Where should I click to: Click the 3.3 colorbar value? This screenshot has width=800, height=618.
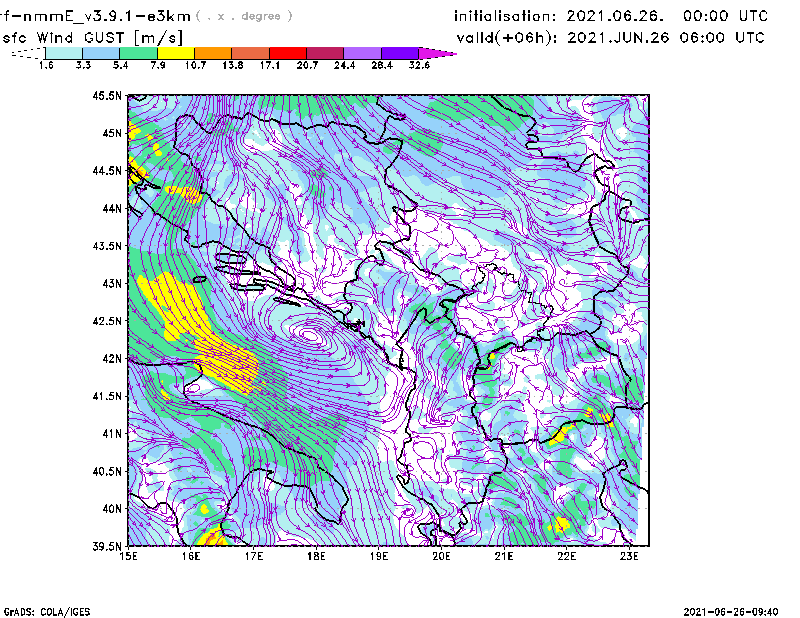click(x=83, y=65)
